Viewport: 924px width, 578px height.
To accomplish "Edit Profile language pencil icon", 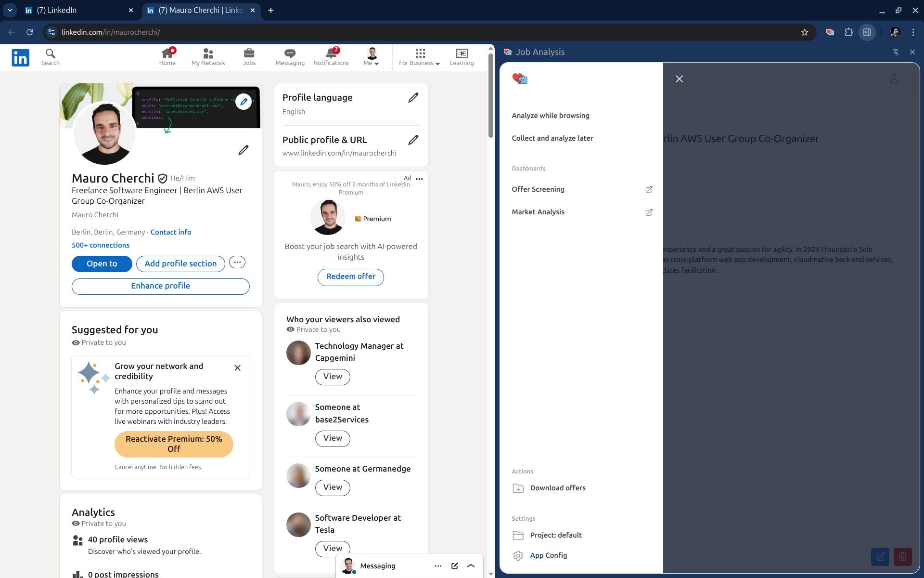I will coord(413,98).
